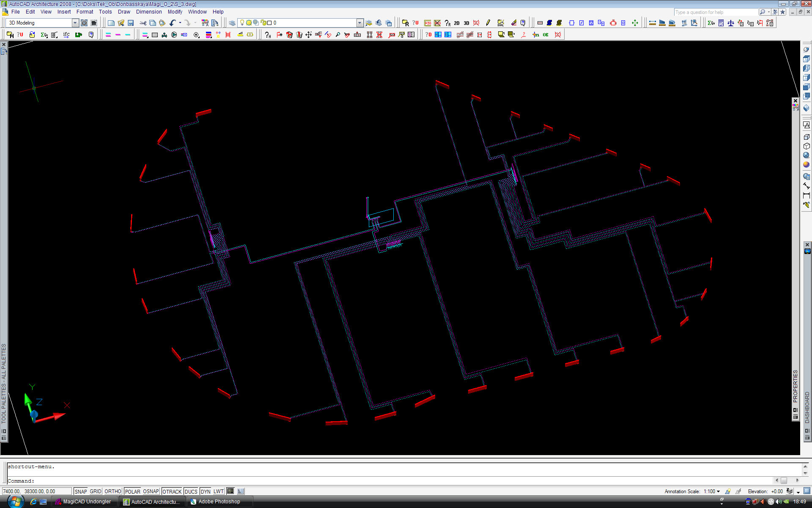Toggle DYN dynamic input button
Image resolution: width=812 pixels, height=508 pixels.
click(x=206, y=491)
